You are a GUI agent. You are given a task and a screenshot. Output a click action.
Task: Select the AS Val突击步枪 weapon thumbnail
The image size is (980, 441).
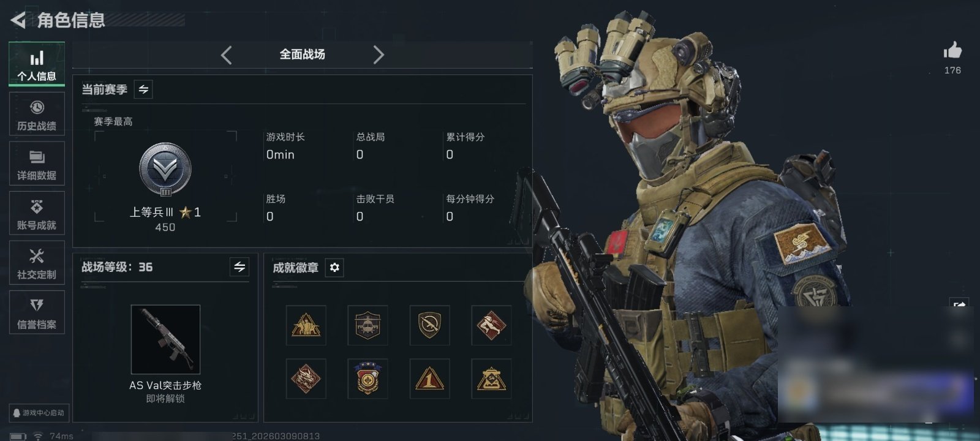165,339
